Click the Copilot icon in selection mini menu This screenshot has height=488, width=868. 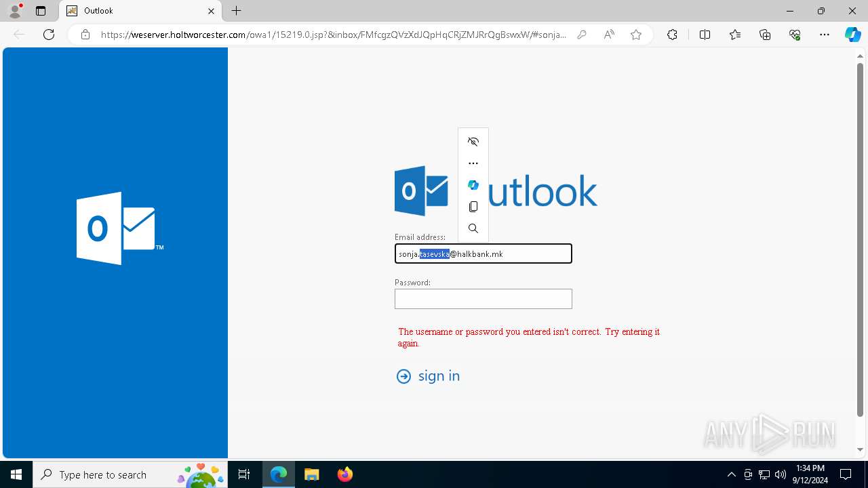click(x=473, y=185)
